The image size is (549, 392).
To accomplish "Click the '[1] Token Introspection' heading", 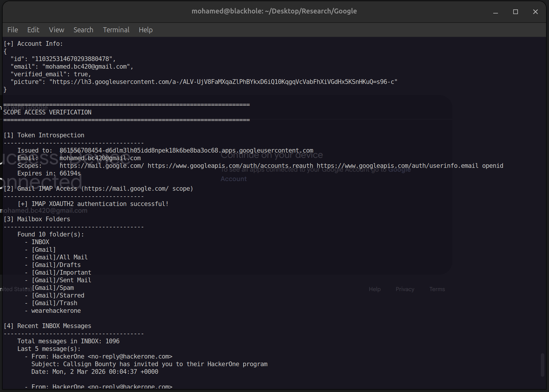I will (x=44, y=135).
